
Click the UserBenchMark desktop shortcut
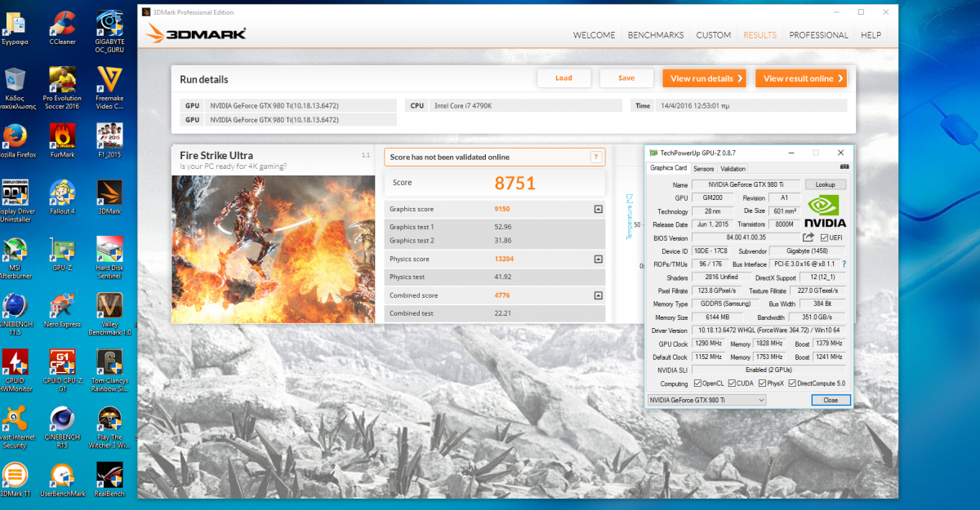click(63, 480)
